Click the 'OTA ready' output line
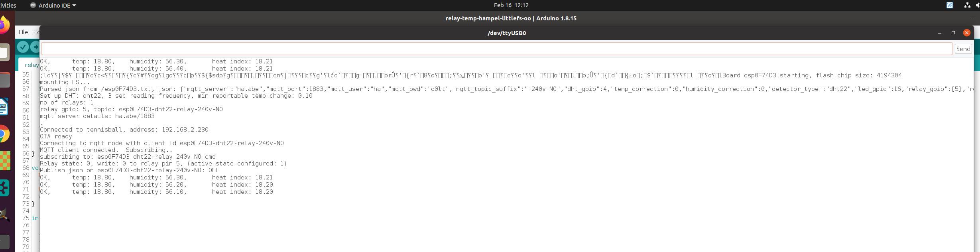 (56, 136)
